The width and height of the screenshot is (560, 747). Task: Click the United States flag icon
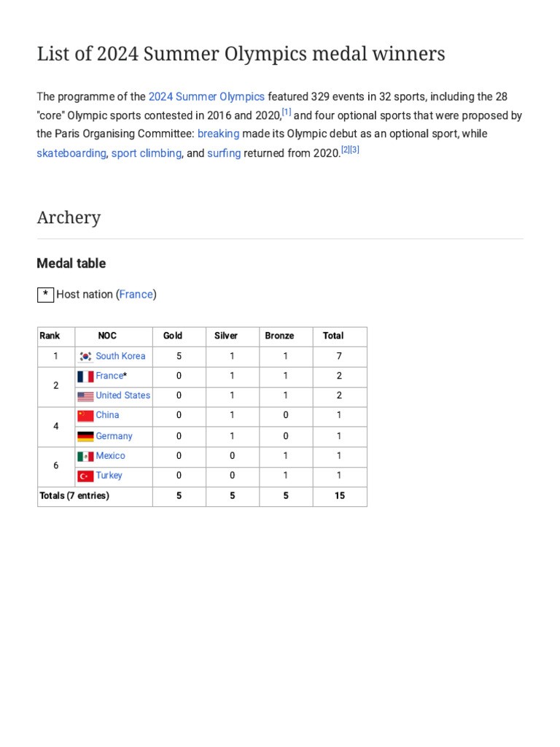pos(85,396)
